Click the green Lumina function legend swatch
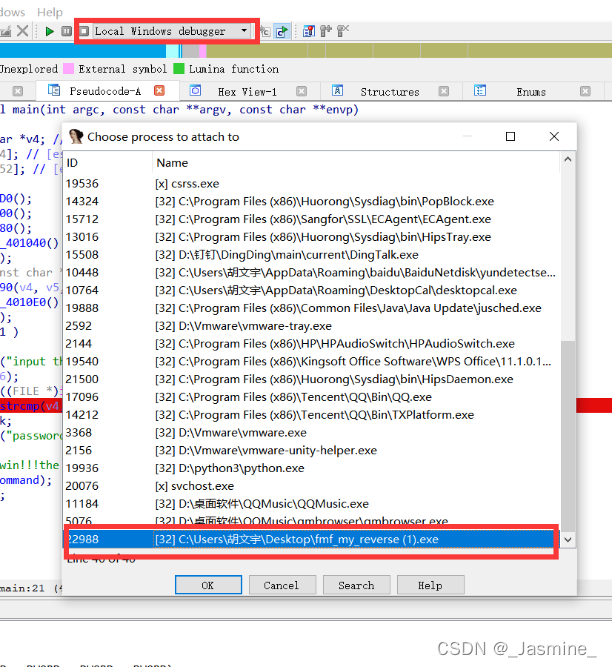This screenshot has height=667, width=612. 179,69
